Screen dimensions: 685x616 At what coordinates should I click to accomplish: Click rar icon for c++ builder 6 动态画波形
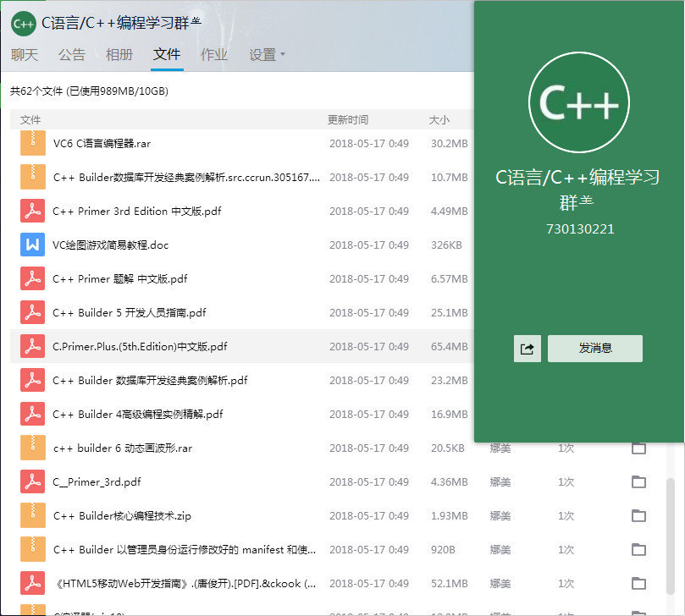[33, 448]
